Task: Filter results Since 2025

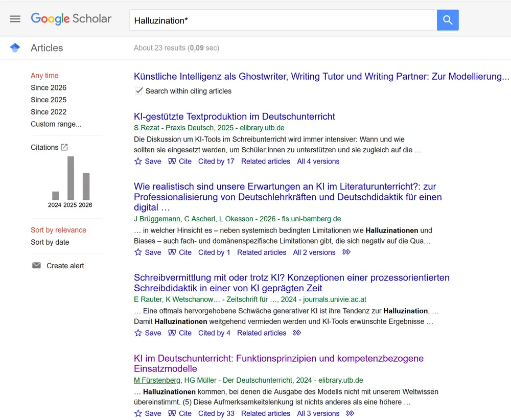Action: coord(49,100)
